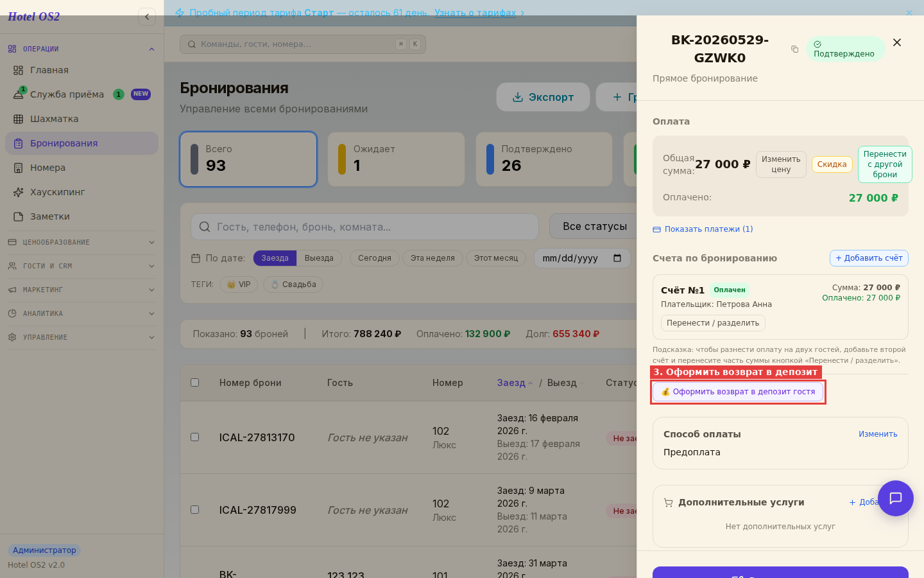924x578 pixels.
Task: Click the Дополнительные услуги cart icon
Action: click(668, 503)
